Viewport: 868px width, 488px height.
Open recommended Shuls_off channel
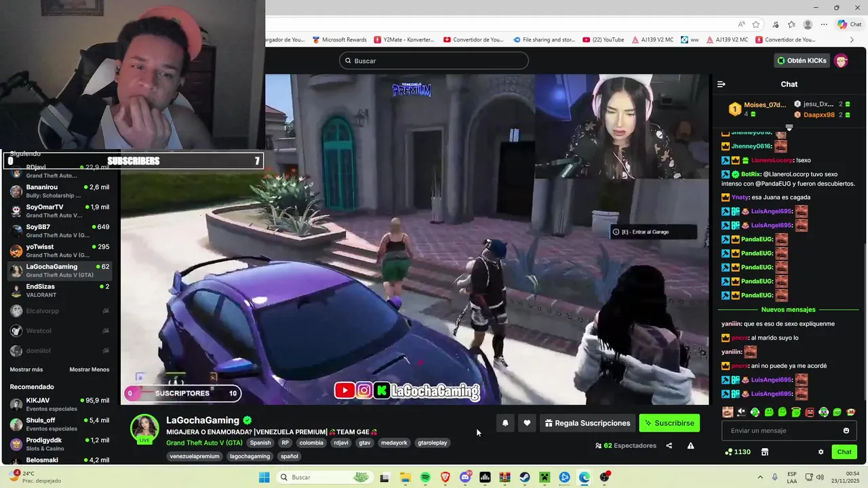pyautogui.click(x=60, y=424)
